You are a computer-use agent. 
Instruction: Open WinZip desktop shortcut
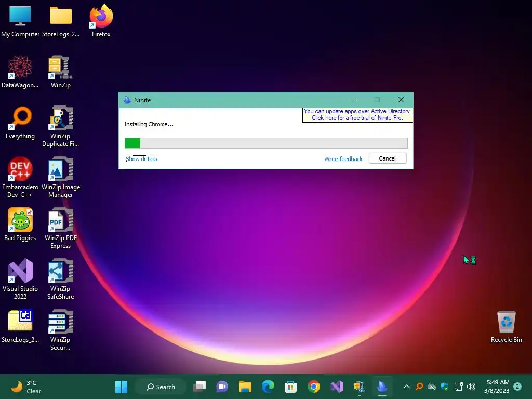pos(60,72)
